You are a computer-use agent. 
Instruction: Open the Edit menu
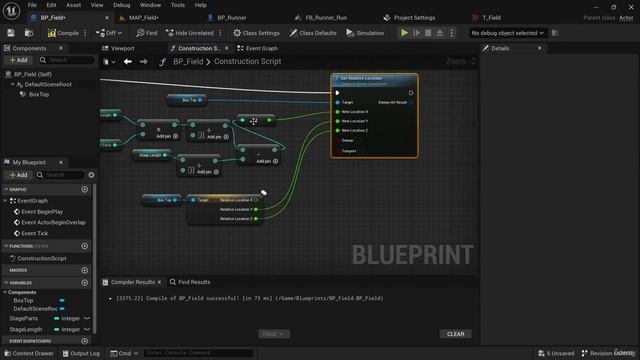[51, 5]
